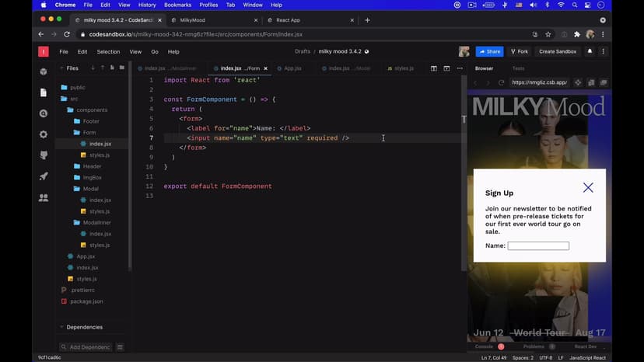Close the Sign Up modal with X
The width and height of the screenshot is (644, 362).
(588, 187)
